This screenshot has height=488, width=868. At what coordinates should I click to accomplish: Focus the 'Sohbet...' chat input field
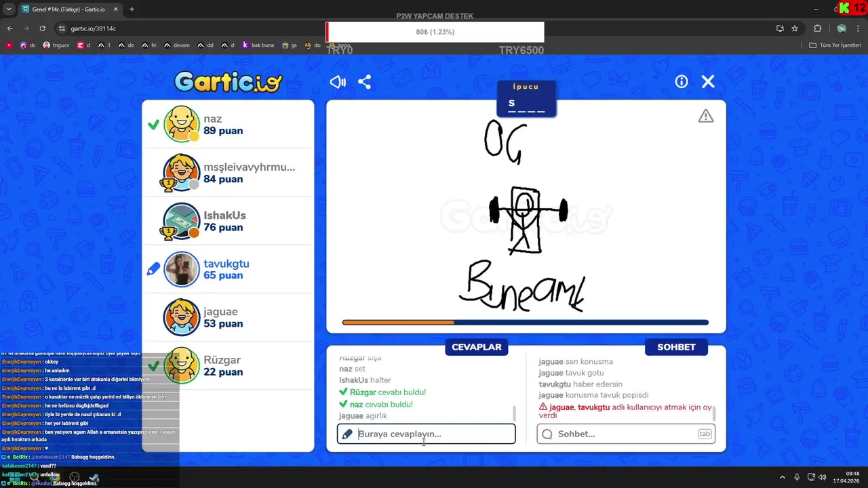[x=626, y=434]
